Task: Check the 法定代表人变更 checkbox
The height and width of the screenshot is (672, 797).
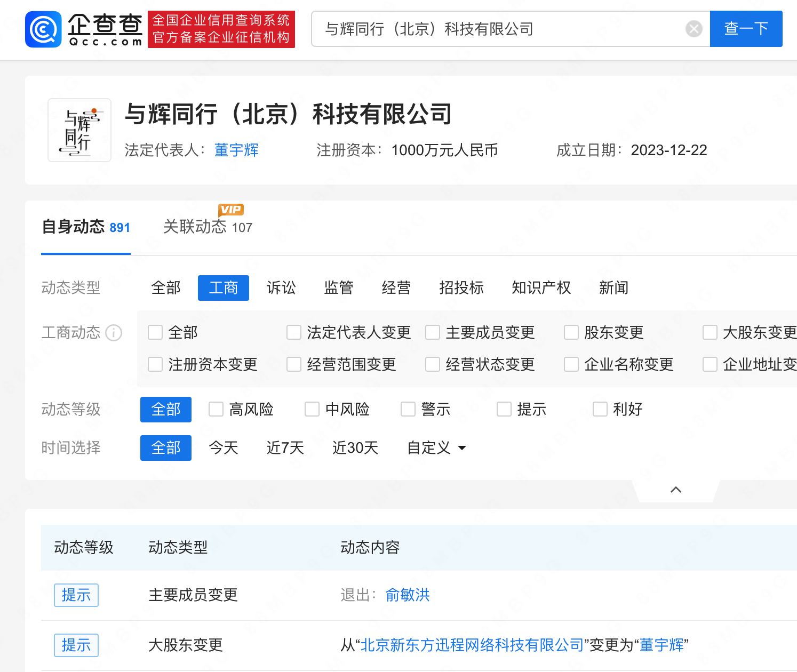Action: click(294, 333)
